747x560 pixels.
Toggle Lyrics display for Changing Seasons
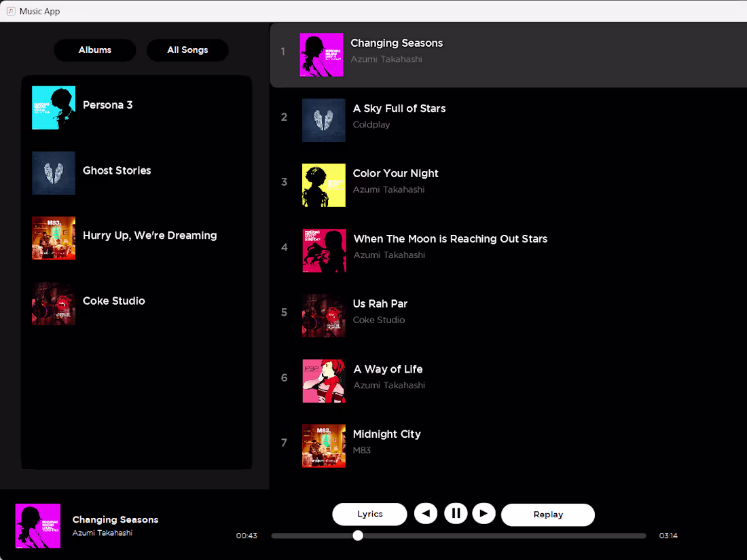click(369, 514)
